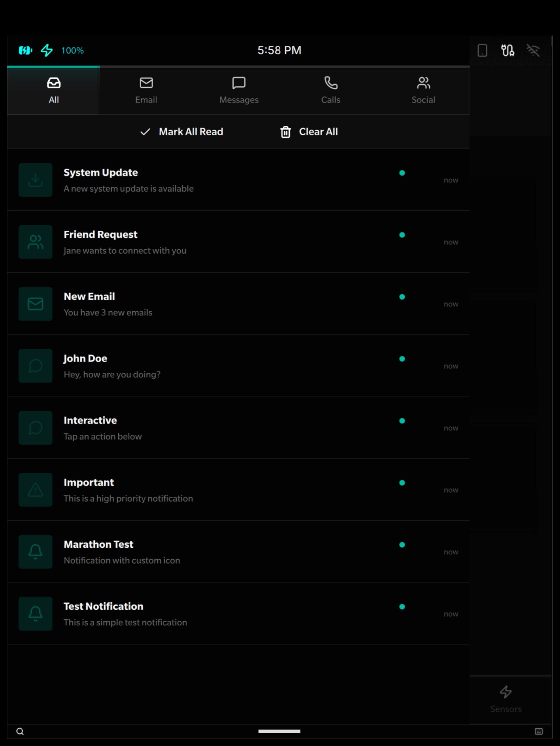Click the John Doe chat bubble icon
Image resolution: width=560 pixels, height=746 pixels.
35,366
